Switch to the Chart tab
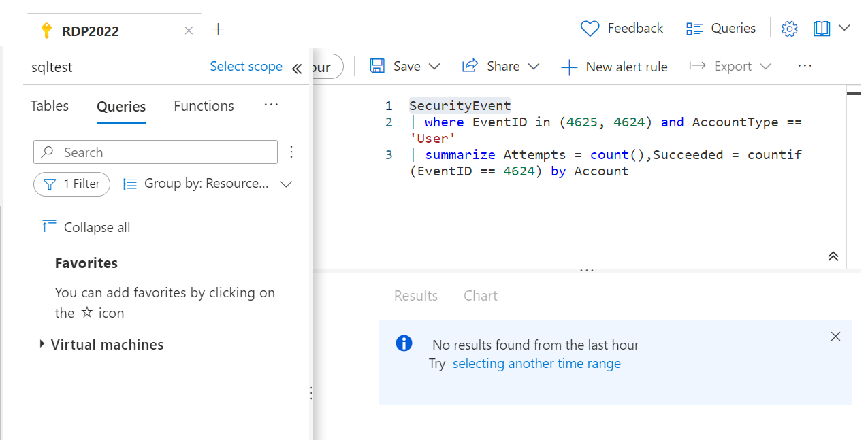Viewport: 868px width, 440px height. tap(481, 296)
